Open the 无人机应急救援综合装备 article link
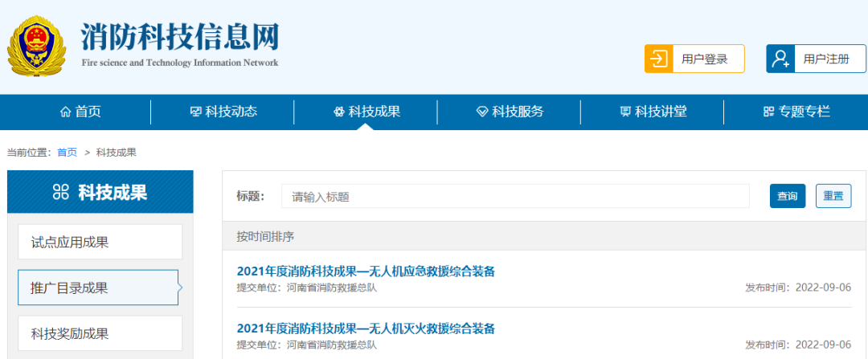The width and height of the screenshot is (868, 359). [366, 271]
